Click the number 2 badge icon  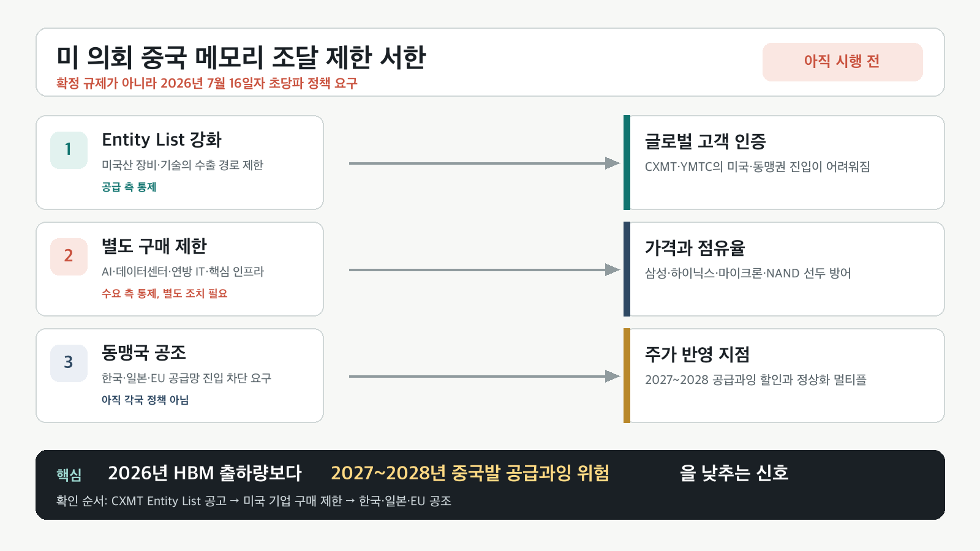69,257
